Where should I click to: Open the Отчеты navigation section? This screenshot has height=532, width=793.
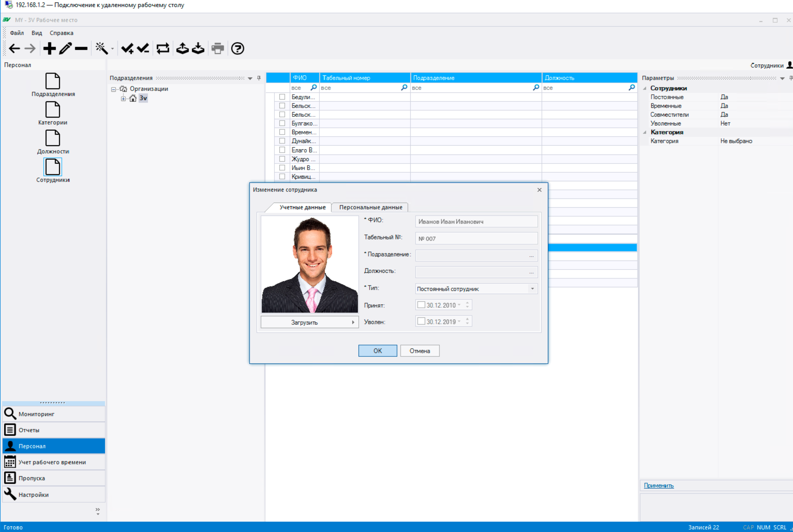coord(54,430)
